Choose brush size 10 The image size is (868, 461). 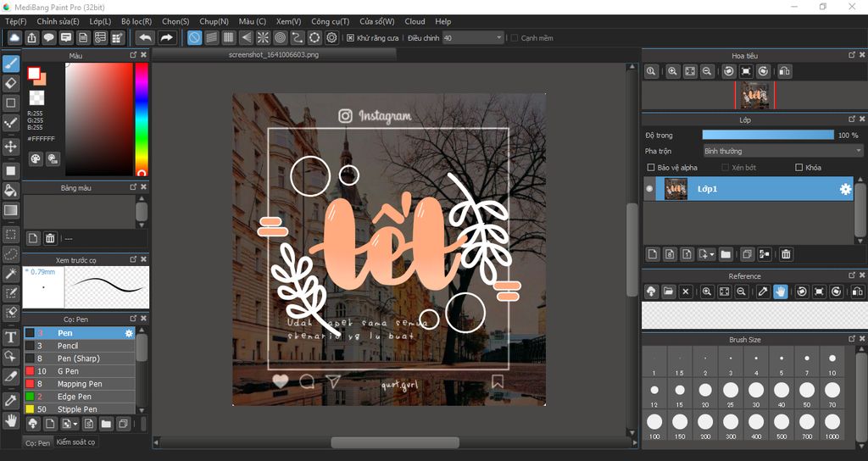click(x=832, y=363)
